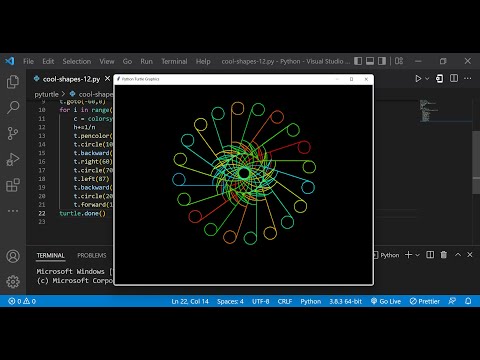Open the Edit menu

[48, 61]
